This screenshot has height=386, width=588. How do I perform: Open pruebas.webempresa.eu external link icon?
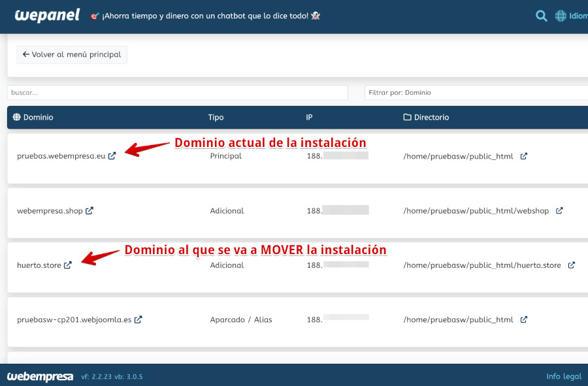(x=112, y=156)
